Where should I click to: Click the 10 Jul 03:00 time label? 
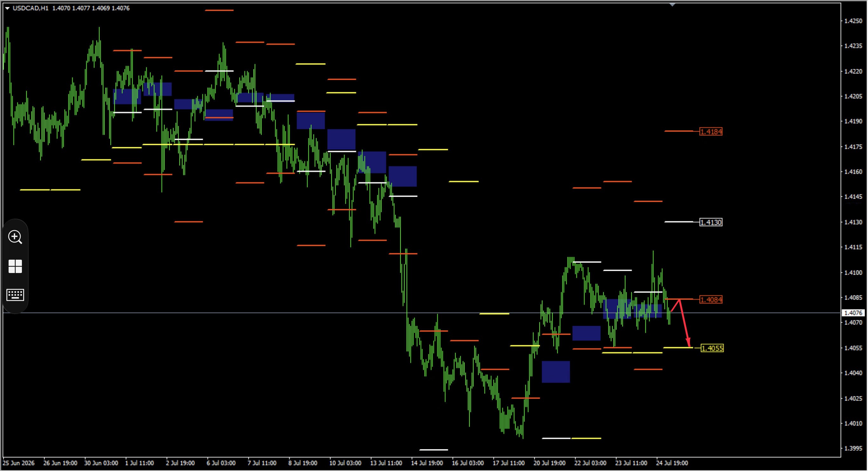click(x=345, y=463)
